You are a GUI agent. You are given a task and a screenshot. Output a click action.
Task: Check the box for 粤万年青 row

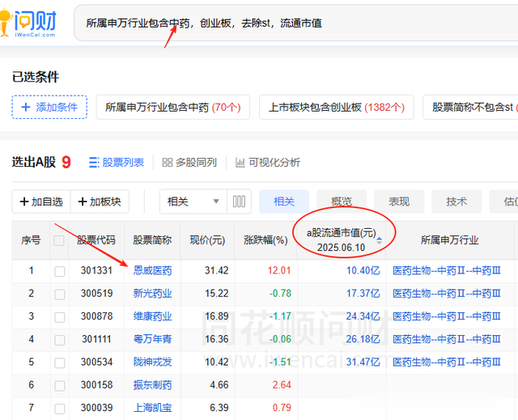pyautogui.click(x=59, y=340)
